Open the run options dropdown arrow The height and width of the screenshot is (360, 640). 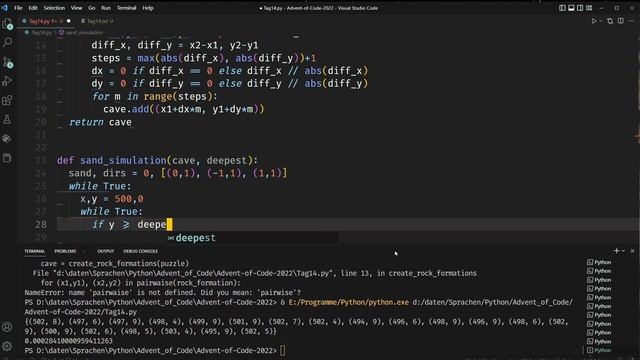pos(601,21)
